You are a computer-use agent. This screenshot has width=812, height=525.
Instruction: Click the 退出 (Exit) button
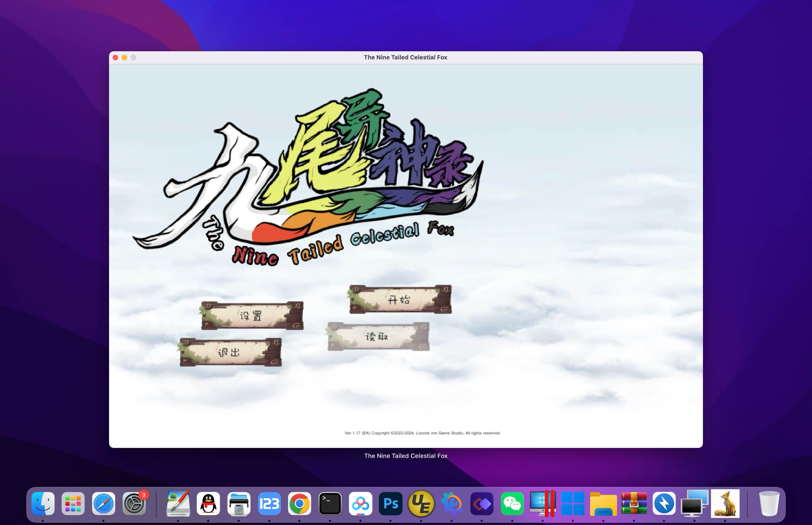[230, 352]
